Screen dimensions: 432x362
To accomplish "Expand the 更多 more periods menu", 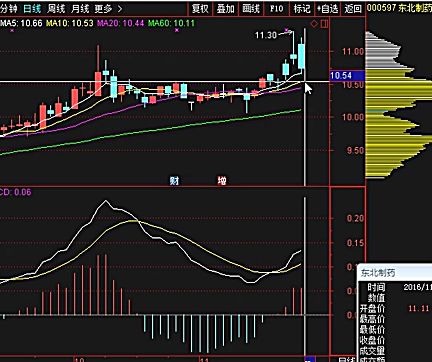I will [108, 9].
